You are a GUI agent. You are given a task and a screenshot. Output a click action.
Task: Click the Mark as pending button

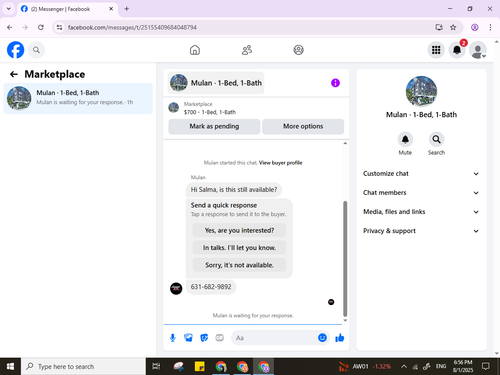coord(214,126)
